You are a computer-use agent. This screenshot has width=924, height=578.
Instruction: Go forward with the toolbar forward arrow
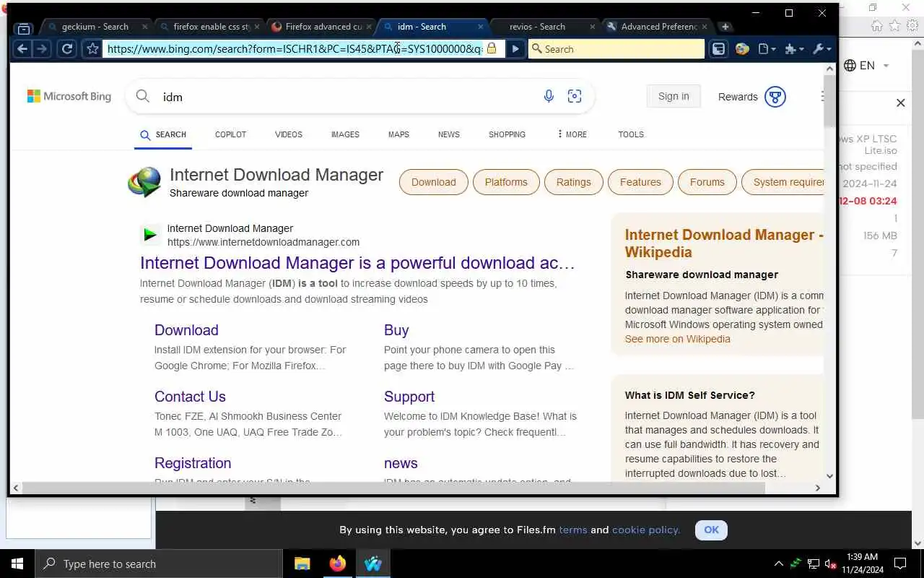point(42,48)
